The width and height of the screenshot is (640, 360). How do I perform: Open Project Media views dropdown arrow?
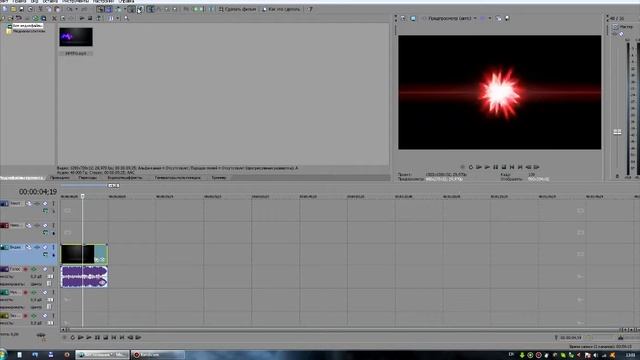click(x=118, y=18)
